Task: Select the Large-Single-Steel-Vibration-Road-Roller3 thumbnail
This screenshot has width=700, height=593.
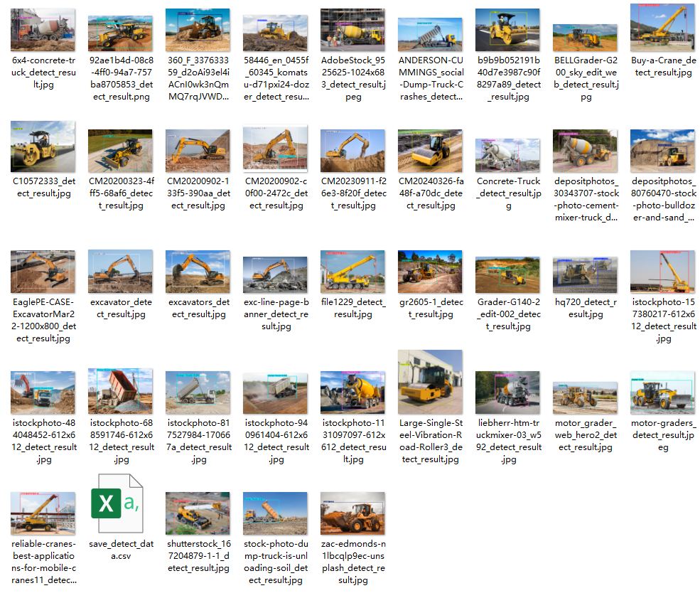Action: click(430, 383)
